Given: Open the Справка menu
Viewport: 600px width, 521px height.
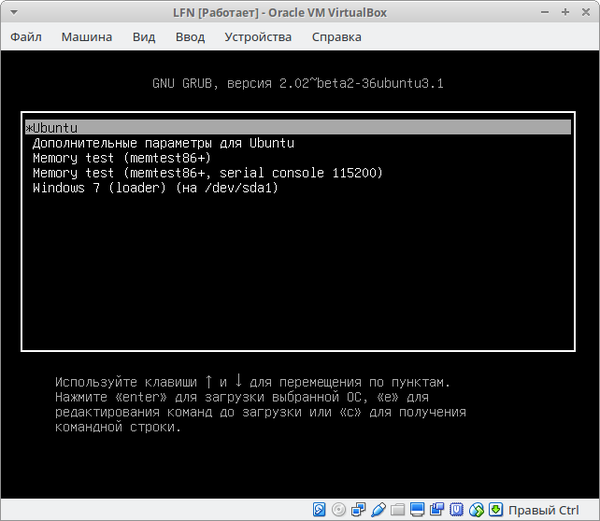Looking at the screenshot, I should tap(336, 37).
